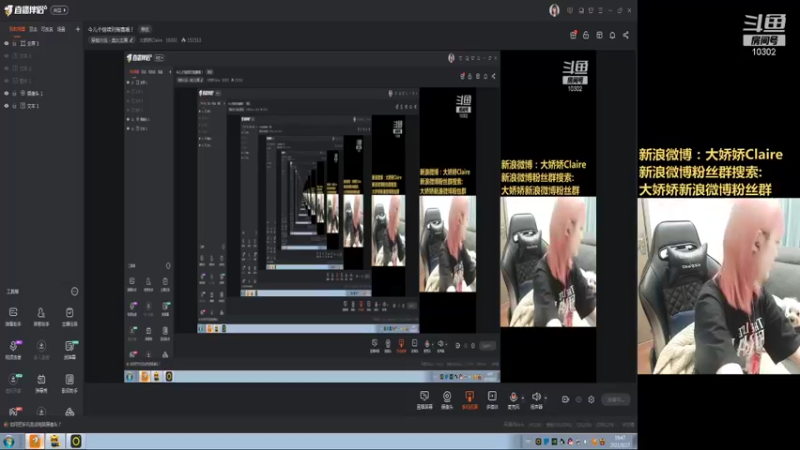Viewport: 800px width, 450px height.
Task: Open the hexagon settings gear near start button
Action: point(591,399)
